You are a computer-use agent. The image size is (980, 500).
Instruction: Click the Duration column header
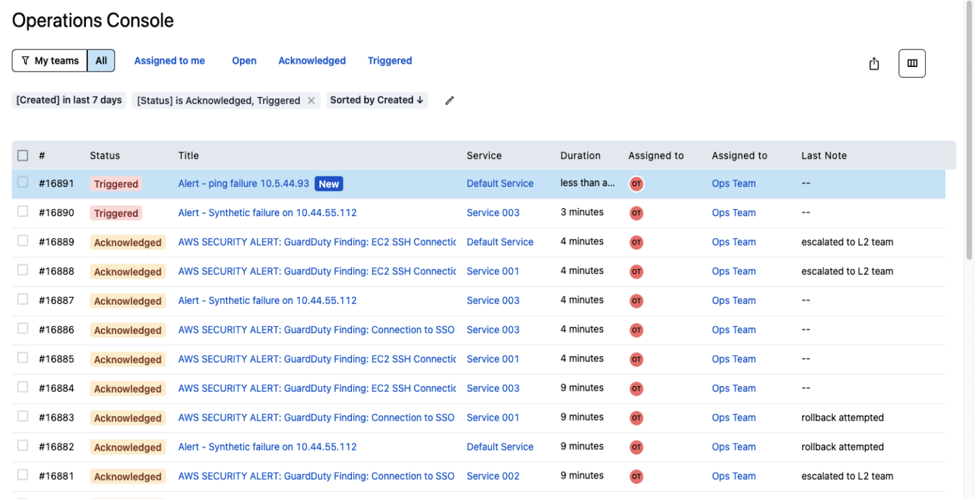click(580, 156)
